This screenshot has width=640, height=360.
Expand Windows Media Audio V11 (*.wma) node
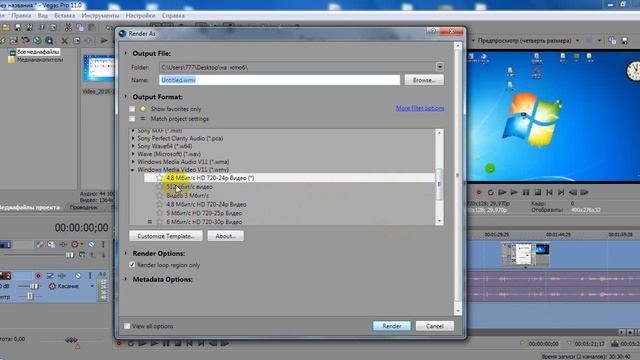point(133,162)
